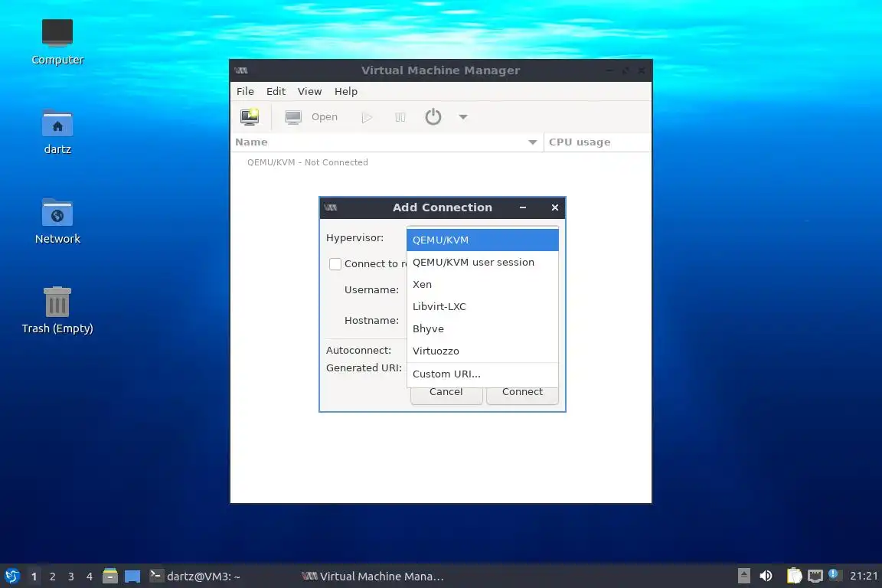
Task: Click the show desktop taskbar icon
Action: [132, 577]
